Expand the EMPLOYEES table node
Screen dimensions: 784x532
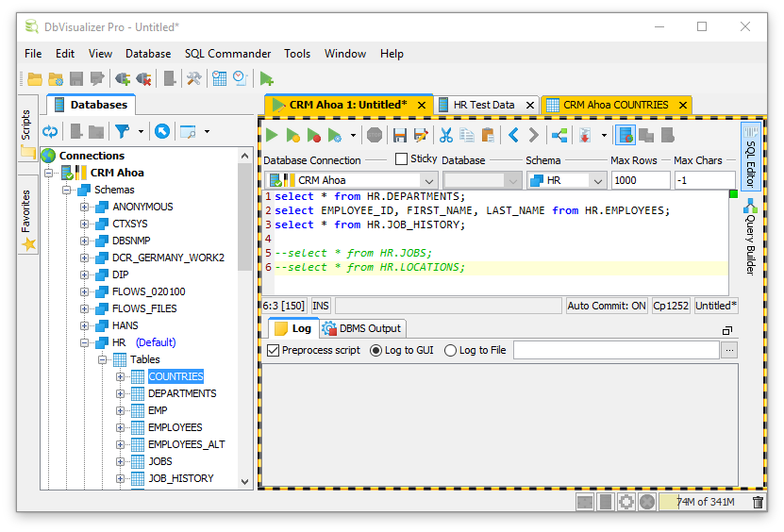pos(121,427)
